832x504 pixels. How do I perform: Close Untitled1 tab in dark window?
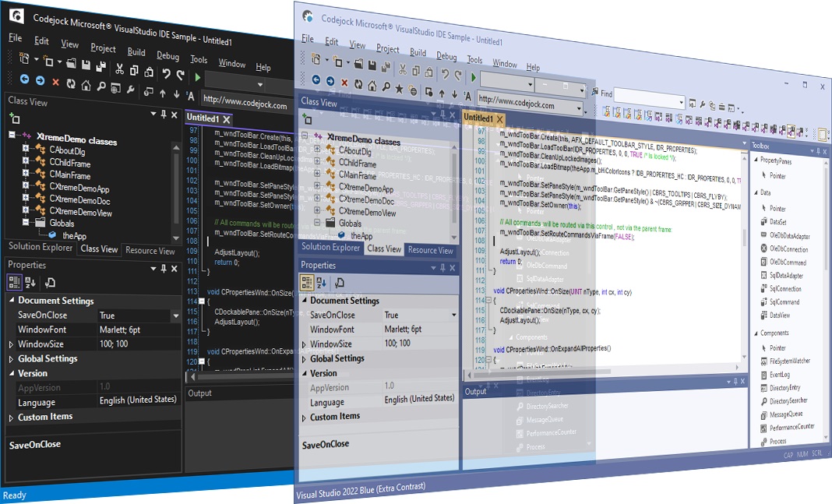[x=227, y=119]
